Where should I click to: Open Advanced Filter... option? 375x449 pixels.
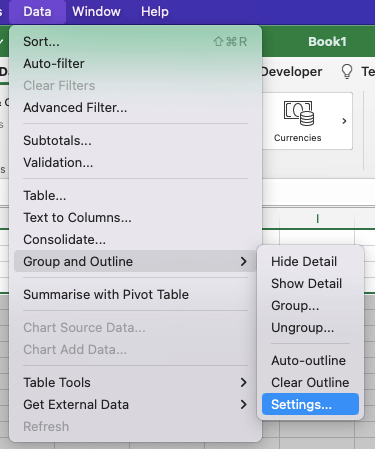point(135,107)
